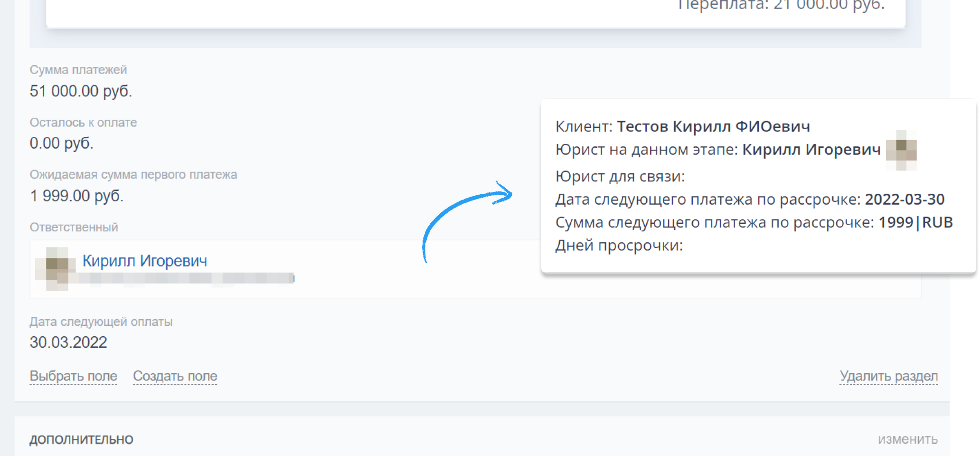
Task: Click the blurred contact line under Кирилл Игоревич
Action: 187,278
